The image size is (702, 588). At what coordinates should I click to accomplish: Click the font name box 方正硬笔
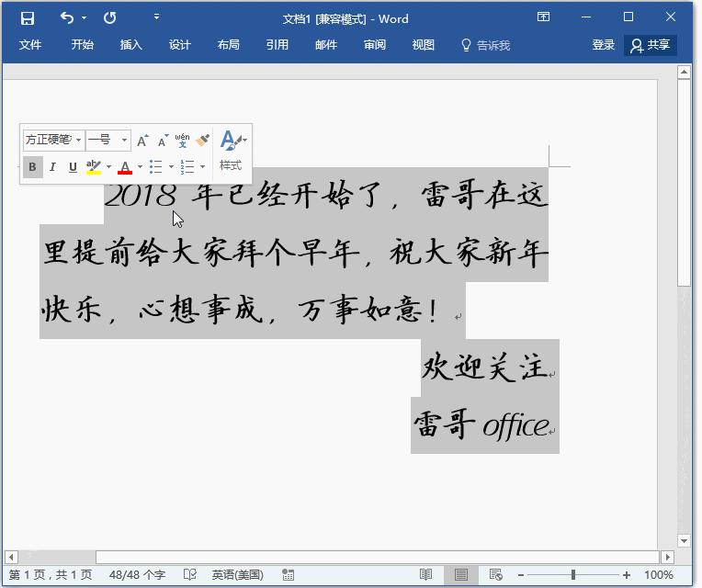[x=50, y=140]
